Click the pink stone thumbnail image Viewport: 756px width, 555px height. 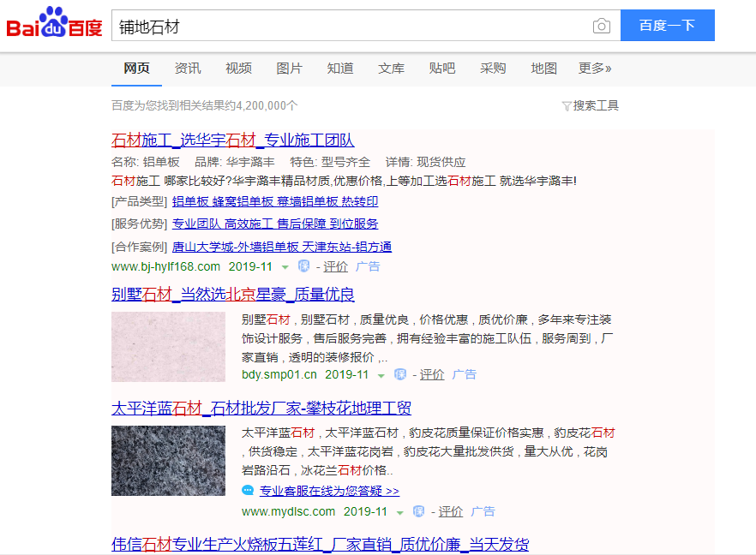[x=168, y=347]
